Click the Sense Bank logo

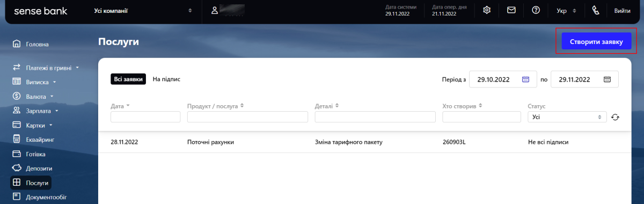[x=40, y=10]
